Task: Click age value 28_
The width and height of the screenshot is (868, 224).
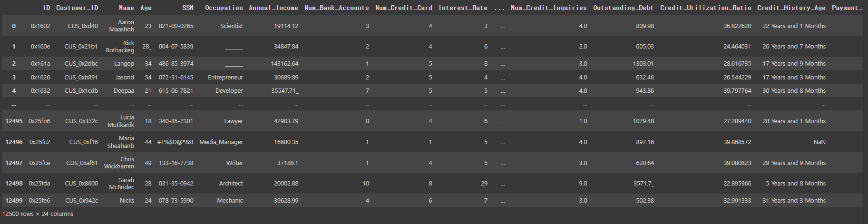Action: [x=147, y=47]
